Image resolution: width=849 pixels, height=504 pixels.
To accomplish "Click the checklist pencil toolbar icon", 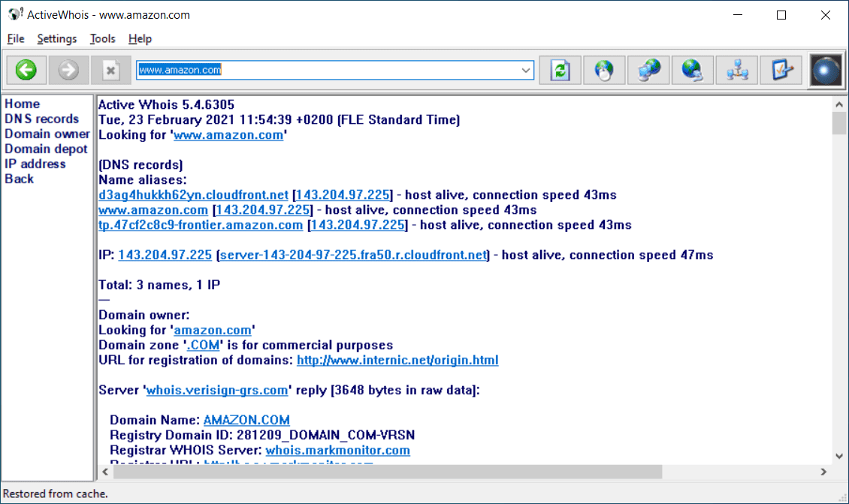I will (x=781, y=70).
